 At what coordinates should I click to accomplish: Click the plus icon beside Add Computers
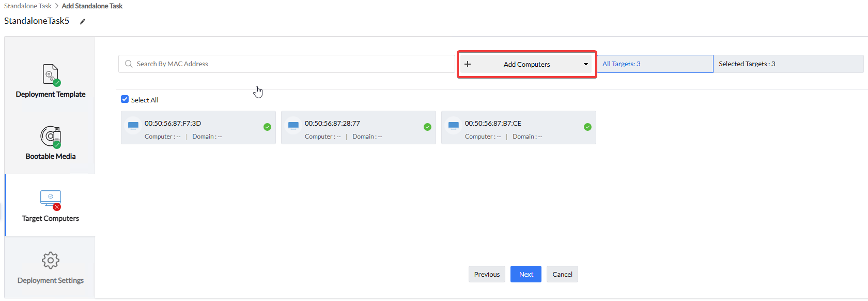(468, 64)
